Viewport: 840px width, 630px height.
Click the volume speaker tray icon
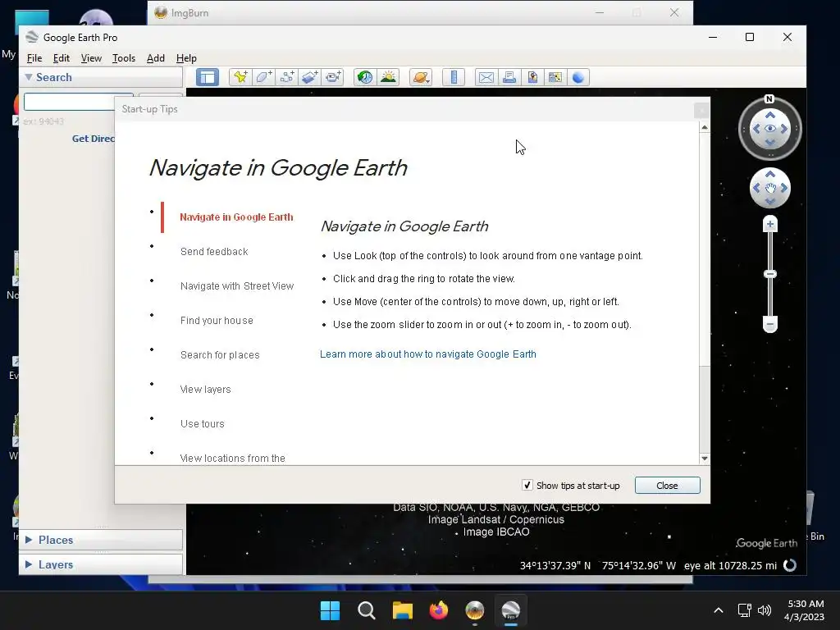click(x=765, y=610)
